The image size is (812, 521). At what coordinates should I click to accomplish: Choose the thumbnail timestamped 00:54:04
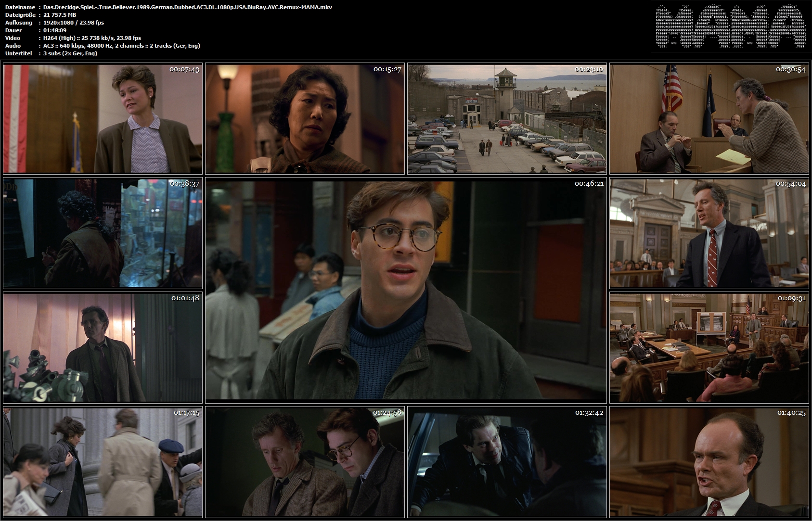709,233
